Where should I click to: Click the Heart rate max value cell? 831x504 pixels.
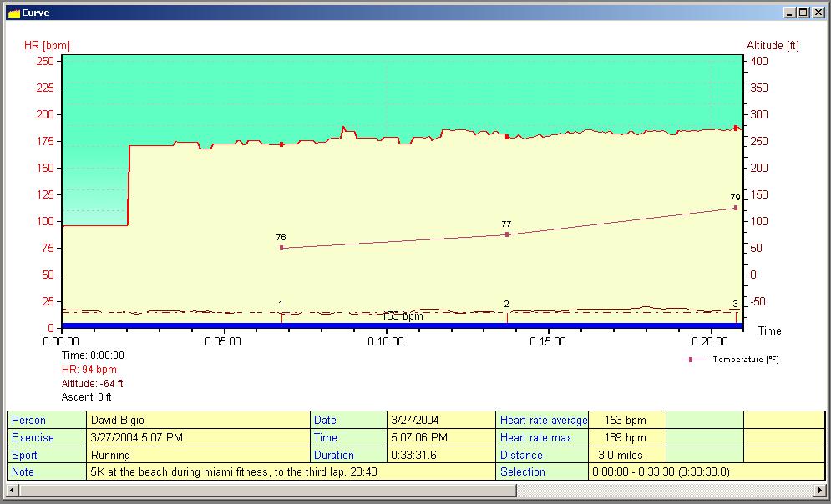tap(626, 437)
